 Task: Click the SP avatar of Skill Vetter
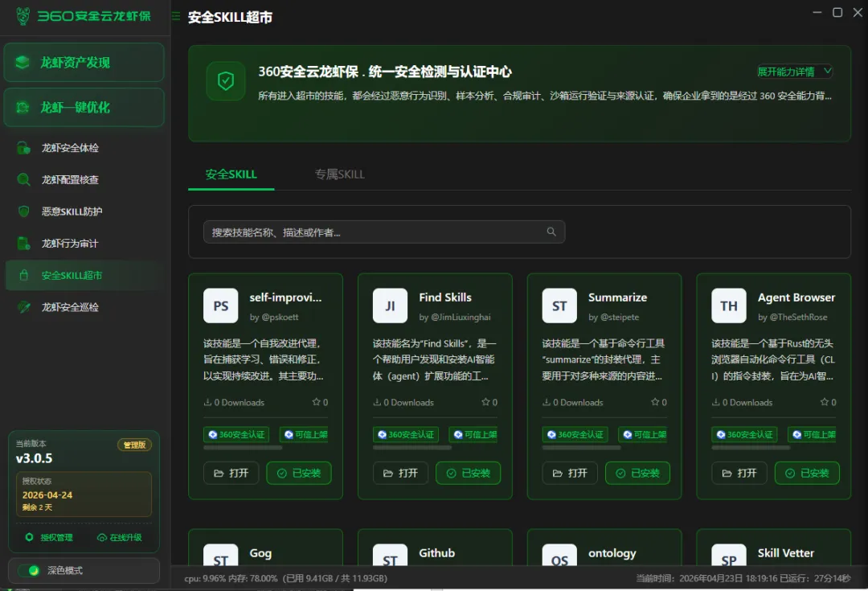click(729, 556)
